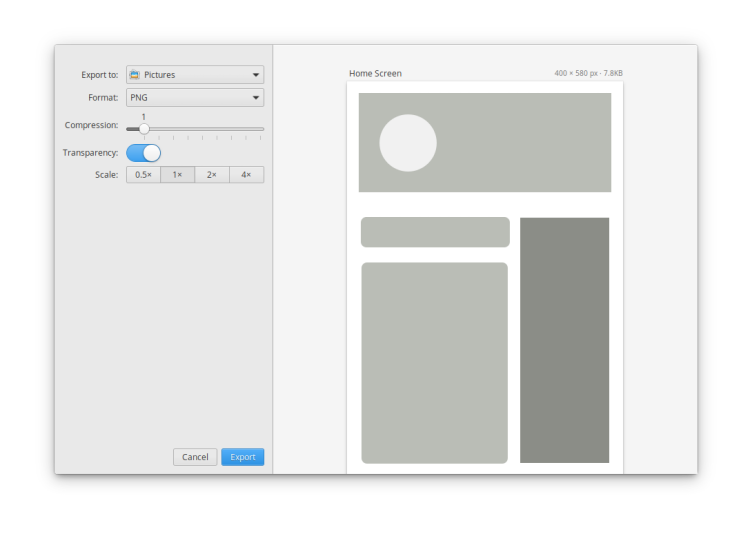Click the small rounded bar in preview

pyautogui.click(x=435, y=232)
